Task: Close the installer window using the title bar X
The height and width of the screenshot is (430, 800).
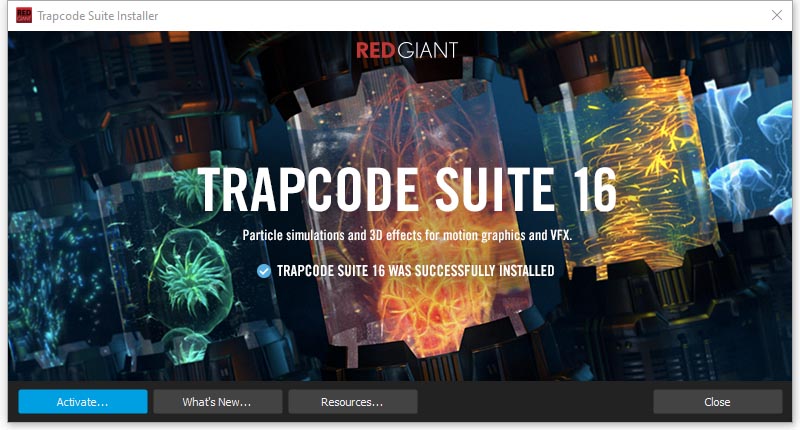Action: point(777,15)
